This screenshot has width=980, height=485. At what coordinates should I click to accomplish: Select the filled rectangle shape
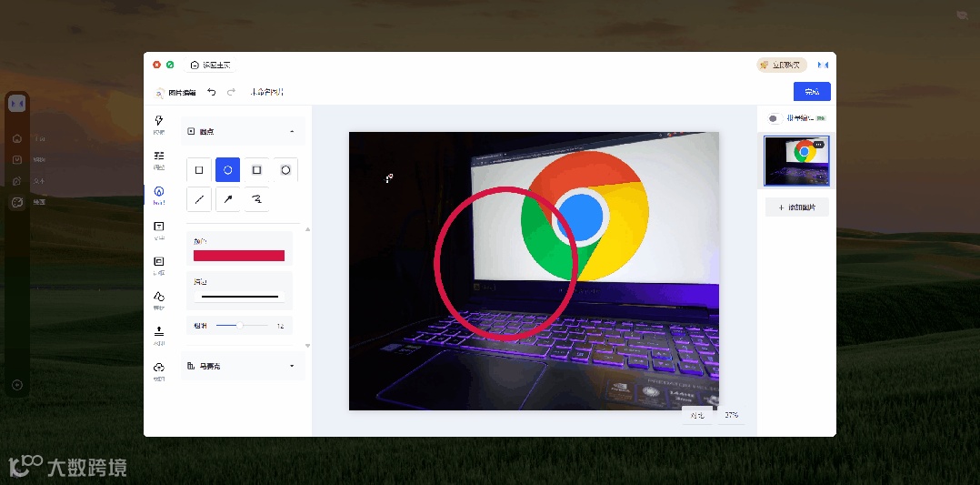[256, 169]
